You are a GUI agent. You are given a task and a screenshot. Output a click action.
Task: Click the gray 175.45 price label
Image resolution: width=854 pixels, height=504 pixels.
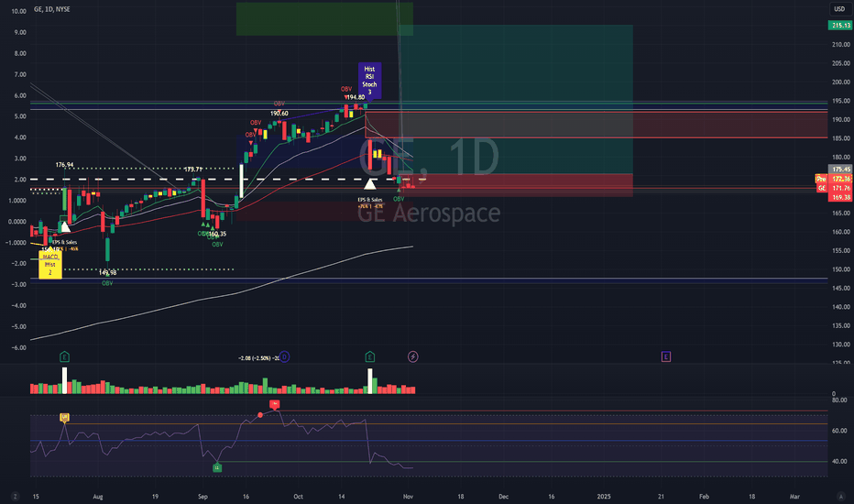pos(840,170)
